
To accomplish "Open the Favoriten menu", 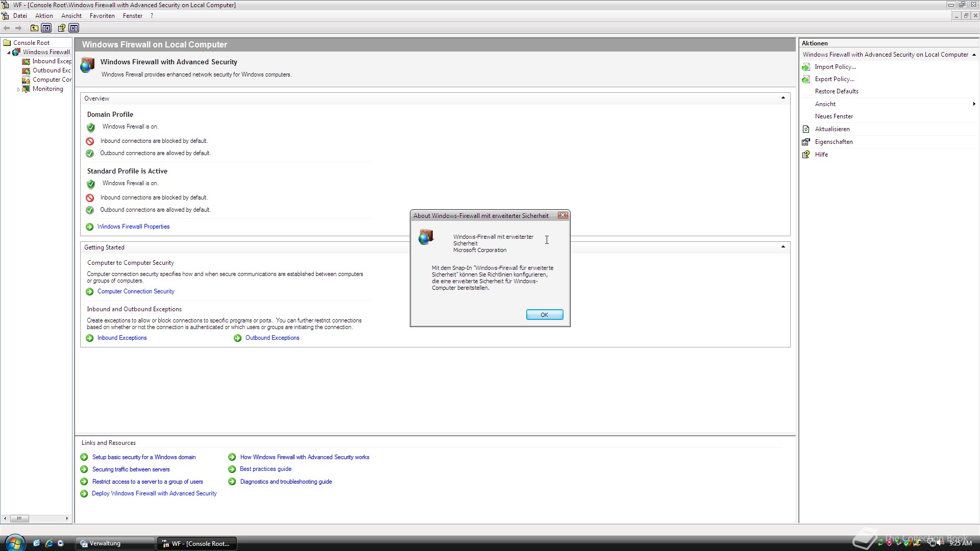I will 102,16.
